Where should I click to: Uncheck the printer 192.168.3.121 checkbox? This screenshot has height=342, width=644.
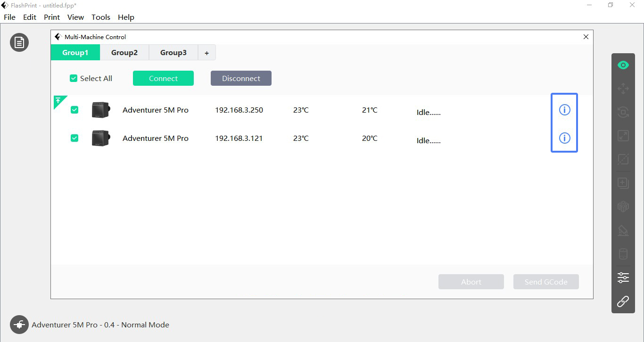click(x=74, y=138)
